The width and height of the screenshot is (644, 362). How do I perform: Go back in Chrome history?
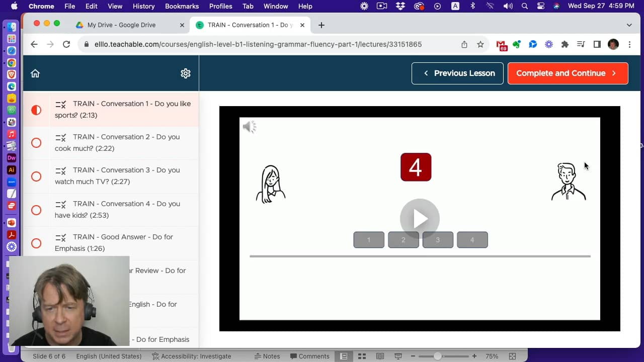click(34, 44)
